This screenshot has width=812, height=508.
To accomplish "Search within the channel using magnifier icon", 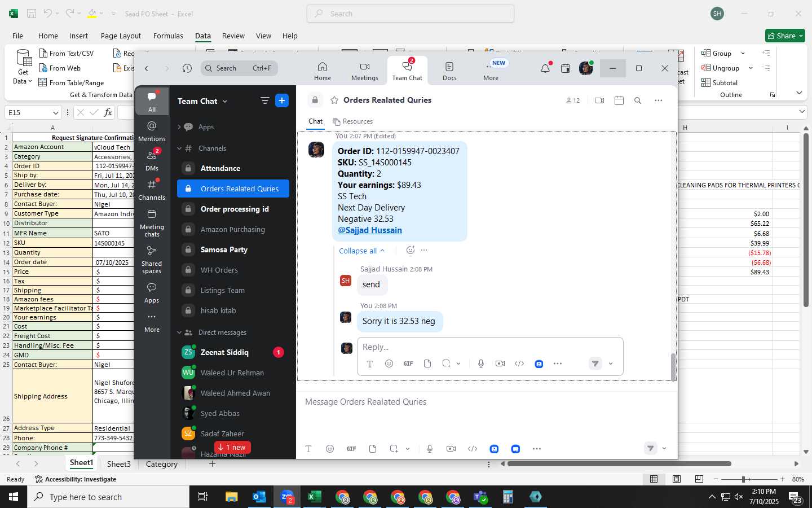I will pos(638,100).
